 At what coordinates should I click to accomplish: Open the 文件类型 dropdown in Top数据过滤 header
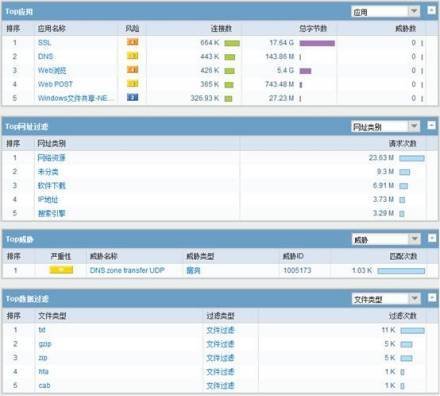point(386,299)
